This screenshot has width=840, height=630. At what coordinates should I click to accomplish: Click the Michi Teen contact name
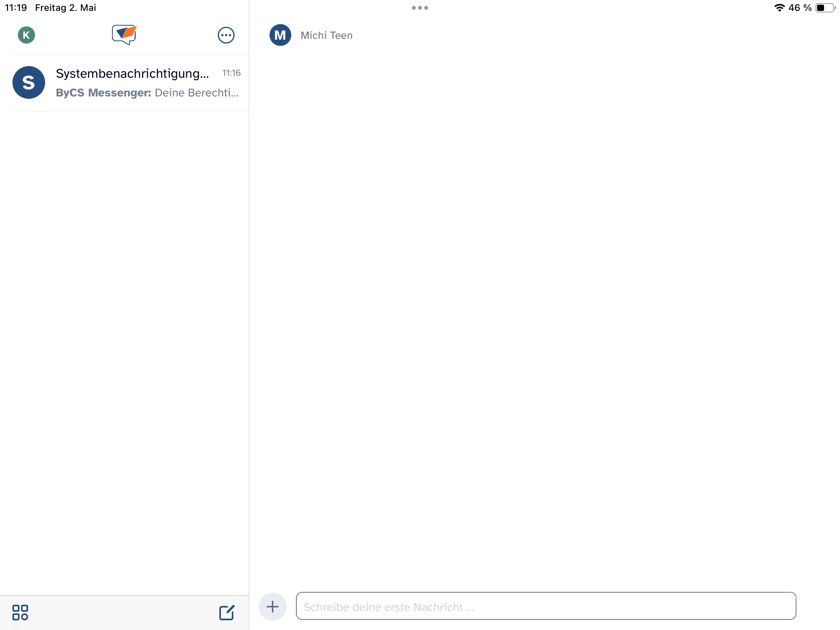(326, 35)
